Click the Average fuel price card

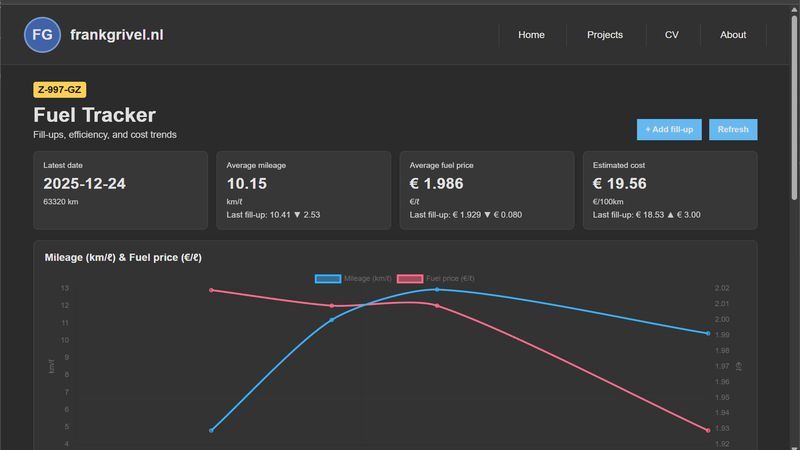[x=487, y=190]
